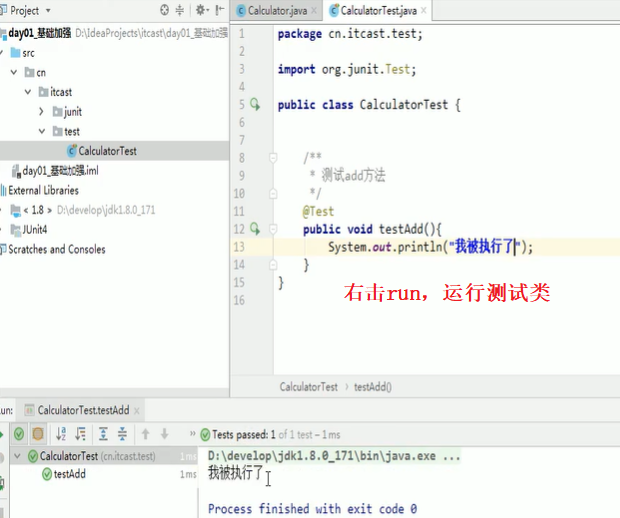Click 'Tests passed: 1' status text

click(x=244, y=435)
